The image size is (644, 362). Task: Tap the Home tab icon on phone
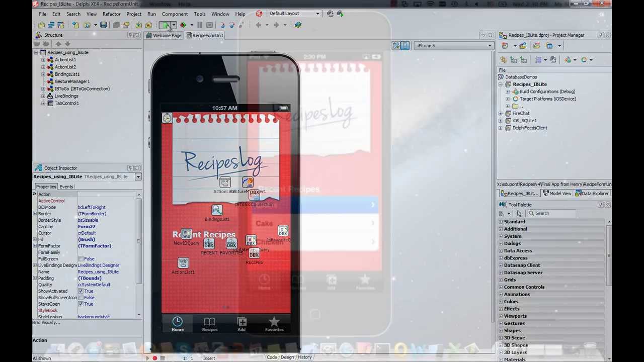(x=178, y=324)
